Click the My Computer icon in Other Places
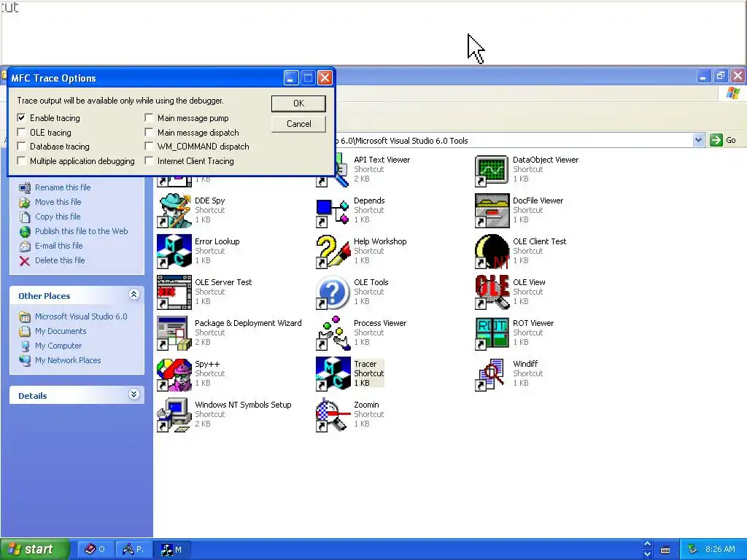The height and width of the screenshot is (560, 747). 25,346
